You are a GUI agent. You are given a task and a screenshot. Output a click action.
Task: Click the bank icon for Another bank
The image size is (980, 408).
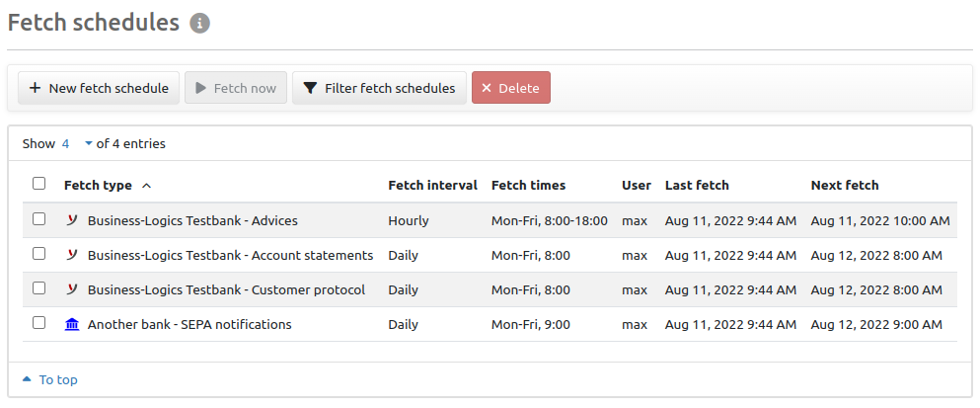(x=71, y=324)
